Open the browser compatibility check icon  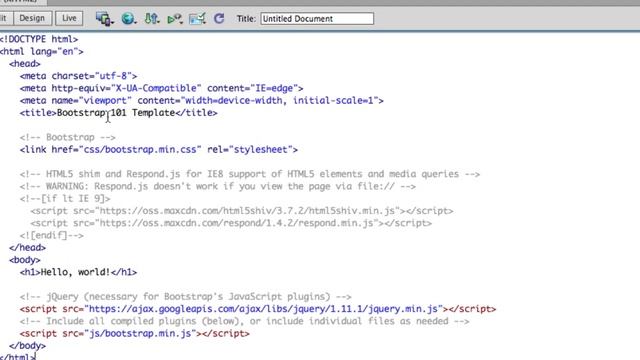[x=197, y=19]
